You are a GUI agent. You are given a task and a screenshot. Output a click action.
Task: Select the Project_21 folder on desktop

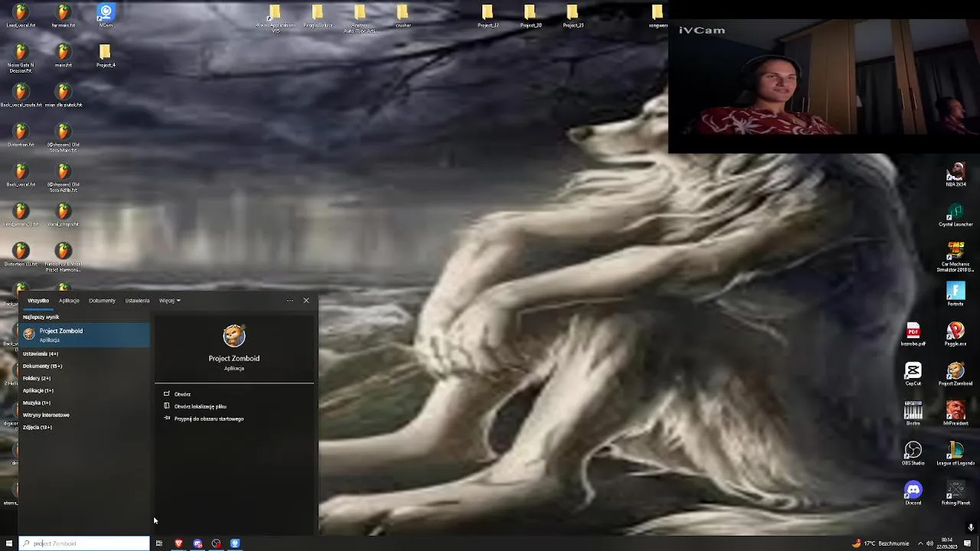pyautogui.click(x=573, y=15)
